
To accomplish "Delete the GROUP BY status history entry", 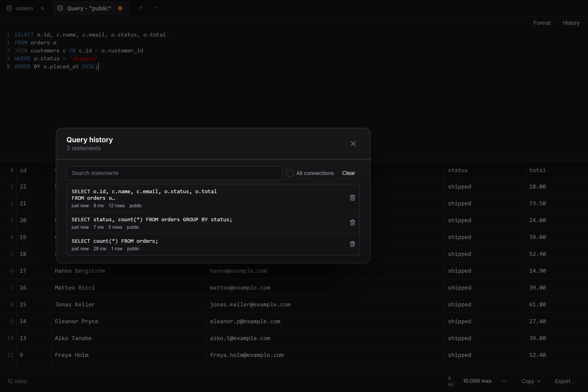I will tap(352, 222).
